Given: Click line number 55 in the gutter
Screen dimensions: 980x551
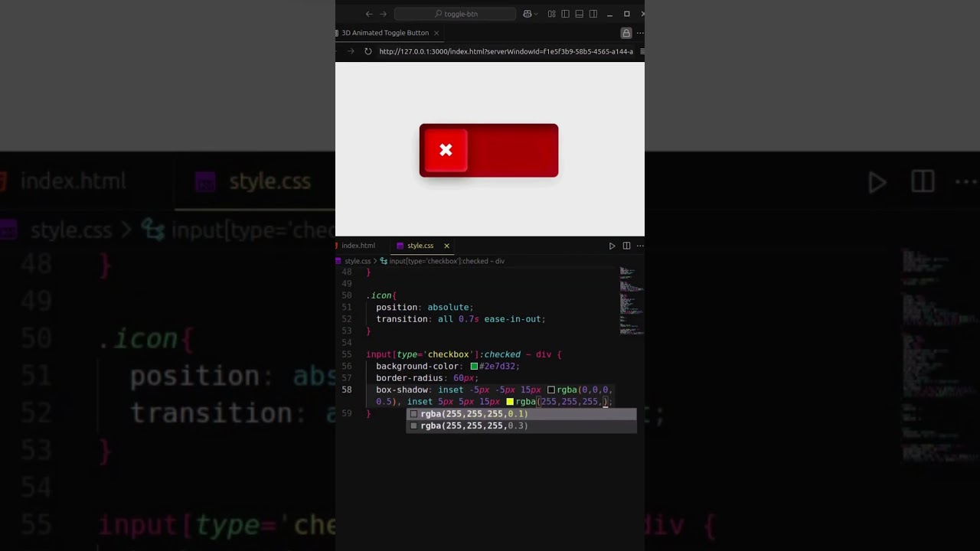Looking at the screenshot, I should coord(347,355).
